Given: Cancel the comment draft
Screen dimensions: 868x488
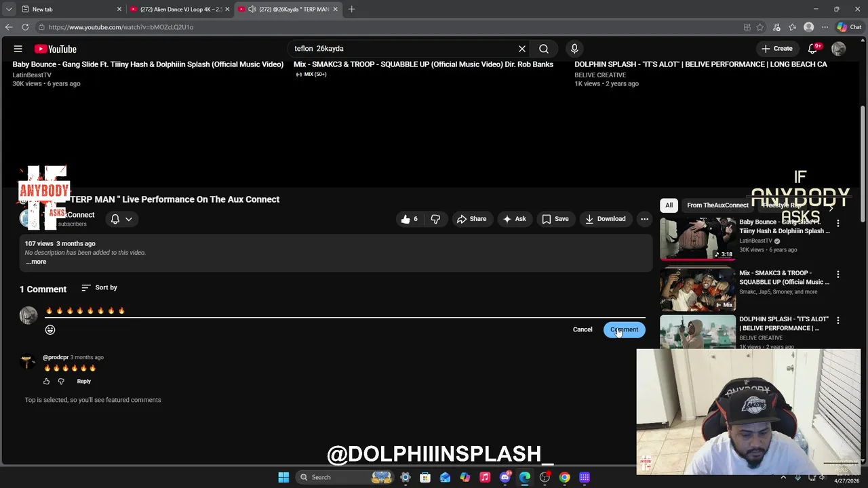Looking at the screenshot, I should point(583,330).
